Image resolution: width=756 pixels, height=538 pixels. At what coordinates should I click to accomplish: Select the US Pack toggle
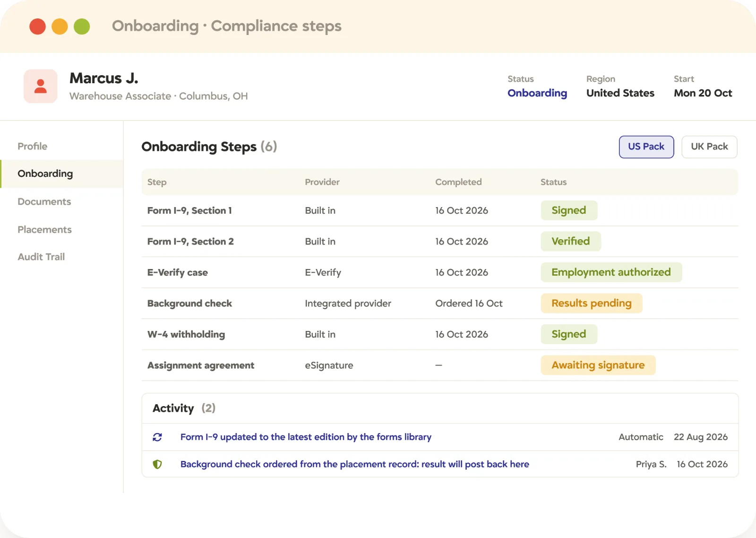[x=646, y=147]
